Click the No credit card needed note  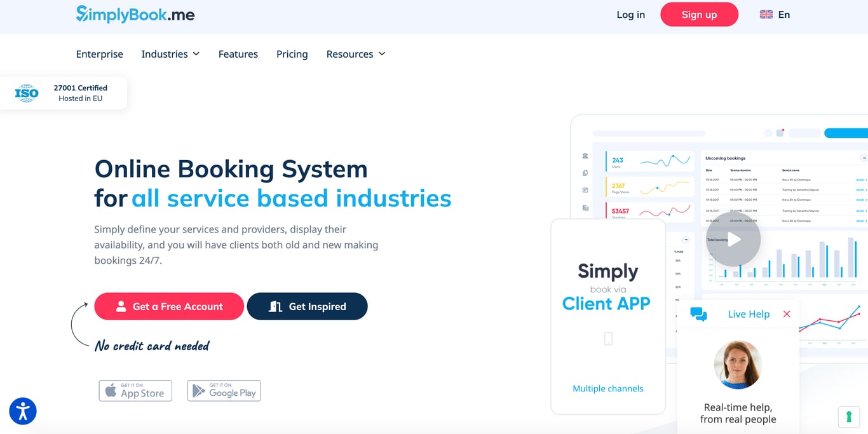pyautogui.click(x=152, y=346)
